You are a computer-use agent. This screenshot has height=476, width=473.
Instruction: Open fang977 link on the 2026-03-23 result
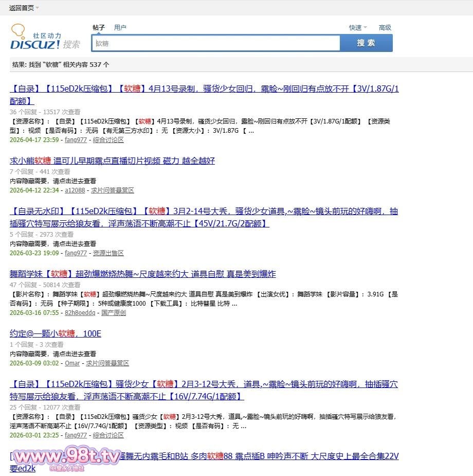coord(76,253)
